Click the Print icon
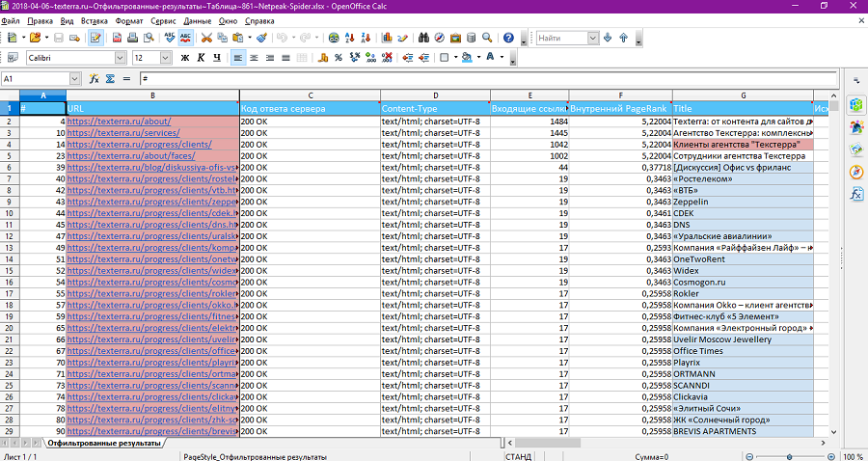868x461 pixels. 133,38
